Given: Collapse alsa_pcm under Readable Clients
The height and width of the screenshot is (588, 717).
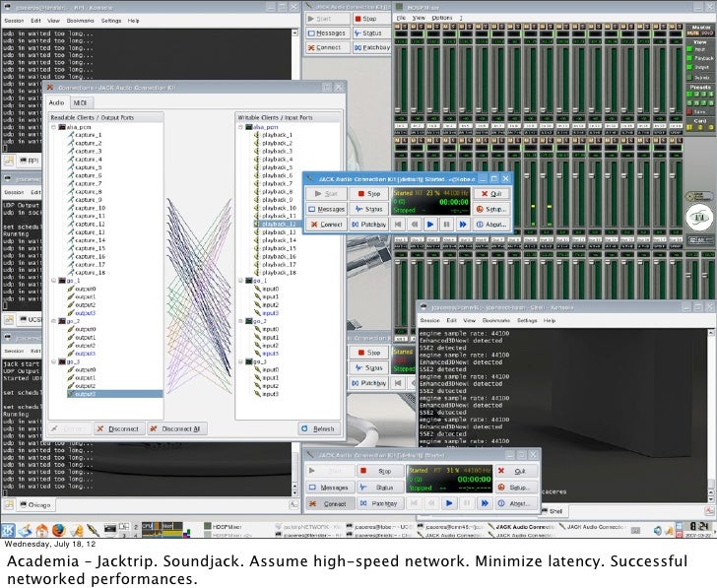Looking at the screenshot, I should point(54,127).
